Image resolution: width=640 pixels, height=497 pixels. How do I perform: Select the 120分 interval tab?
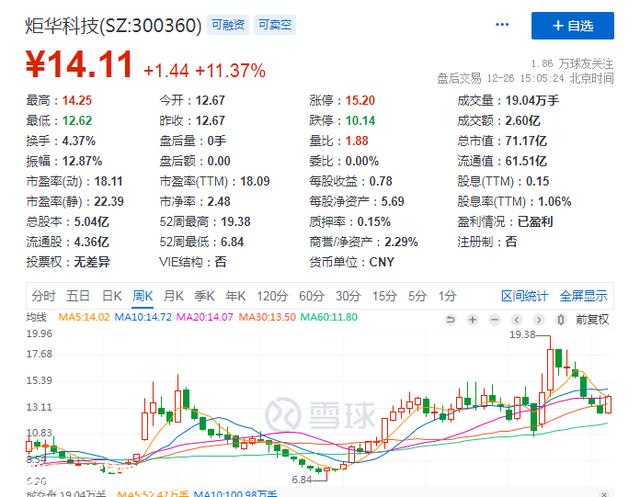(272, 296)
